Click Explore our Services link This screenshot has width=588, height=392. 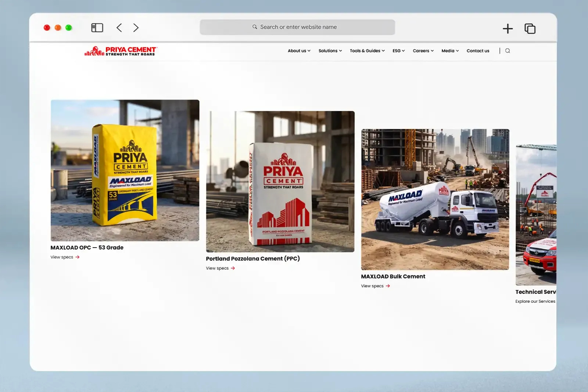(535, 301)
